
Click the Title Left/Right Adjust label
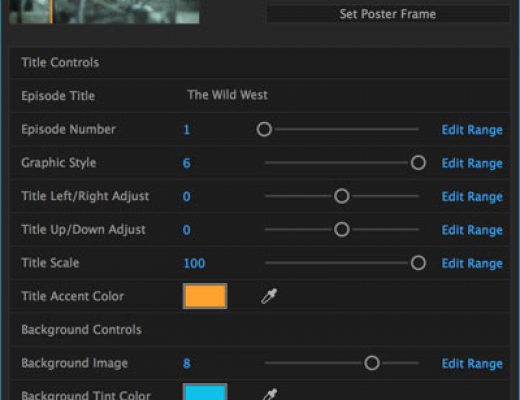pyautogui.click(x=85, y=196)
